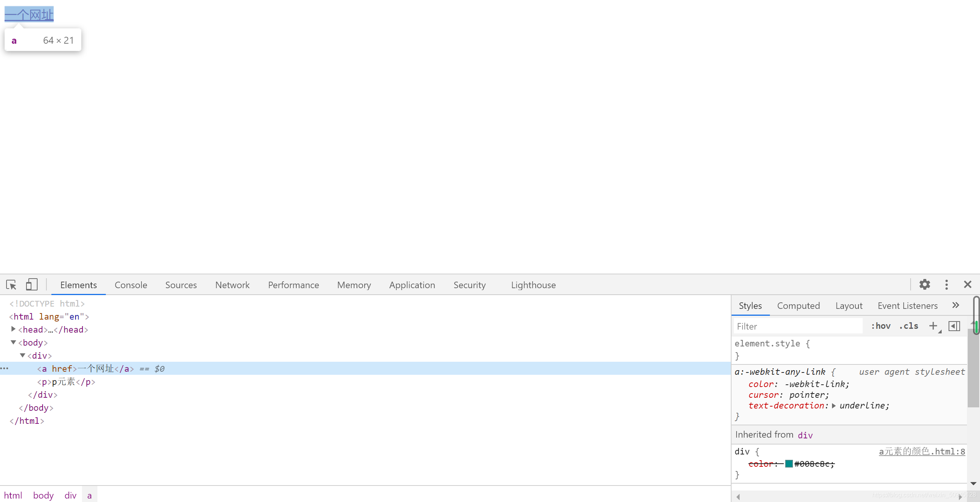Open the Network tab
This screenshot has height=502, width=980.
pyautogui.click(x=232, y=285)
